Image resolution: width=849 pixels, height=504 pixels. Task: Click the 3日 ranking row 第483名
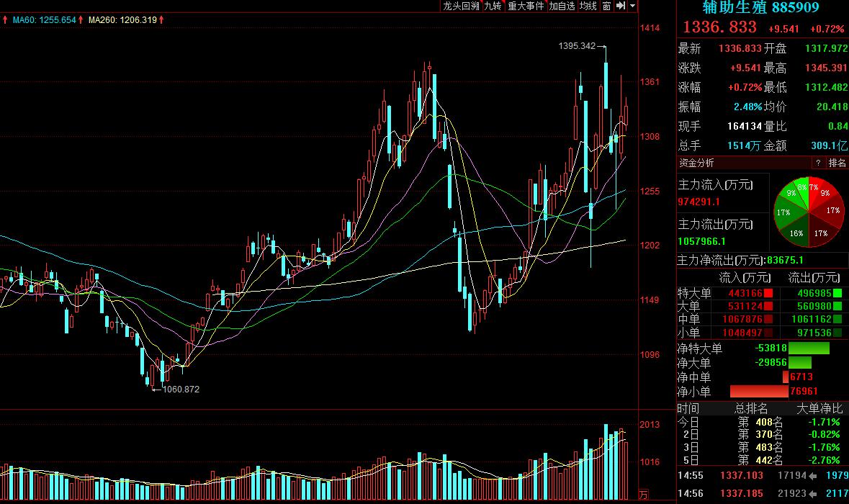(x=760, y=447)
